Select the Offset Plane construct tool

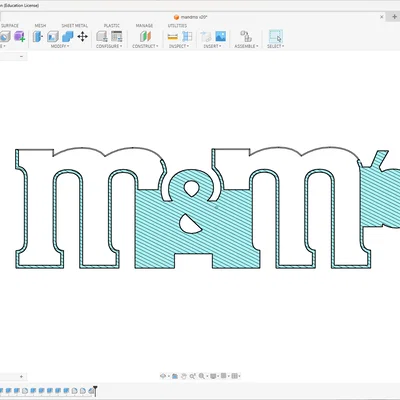point(145,36)
